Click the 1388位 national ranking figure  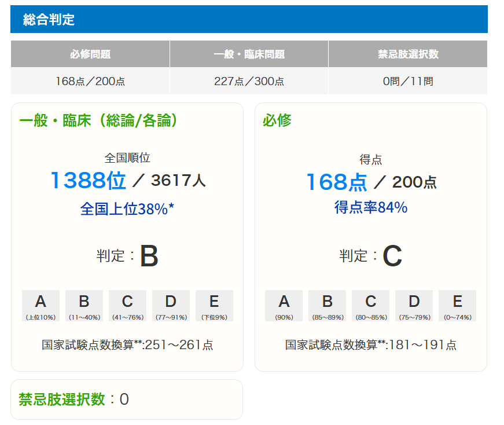point(88,181)
